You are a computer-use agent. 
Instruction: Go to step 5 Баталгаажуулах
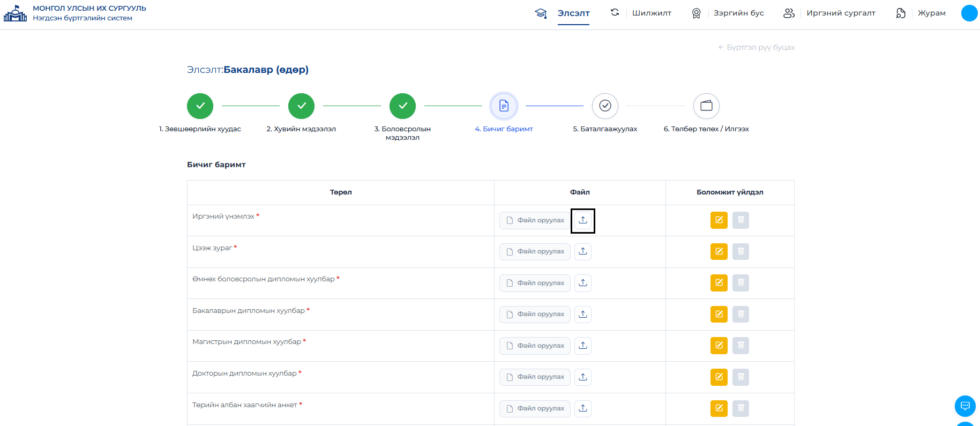[x=605, y=106]
